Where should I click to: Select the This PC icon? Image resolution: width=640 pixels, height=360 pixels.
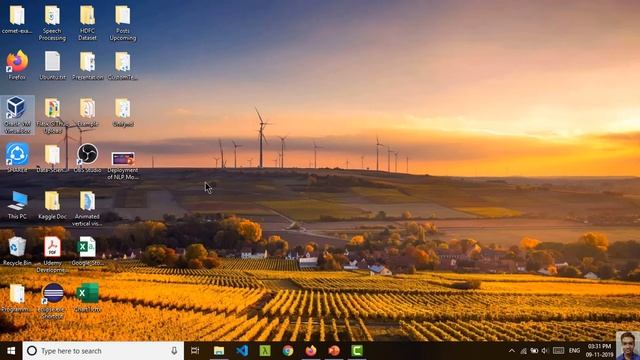coord(17,205)
